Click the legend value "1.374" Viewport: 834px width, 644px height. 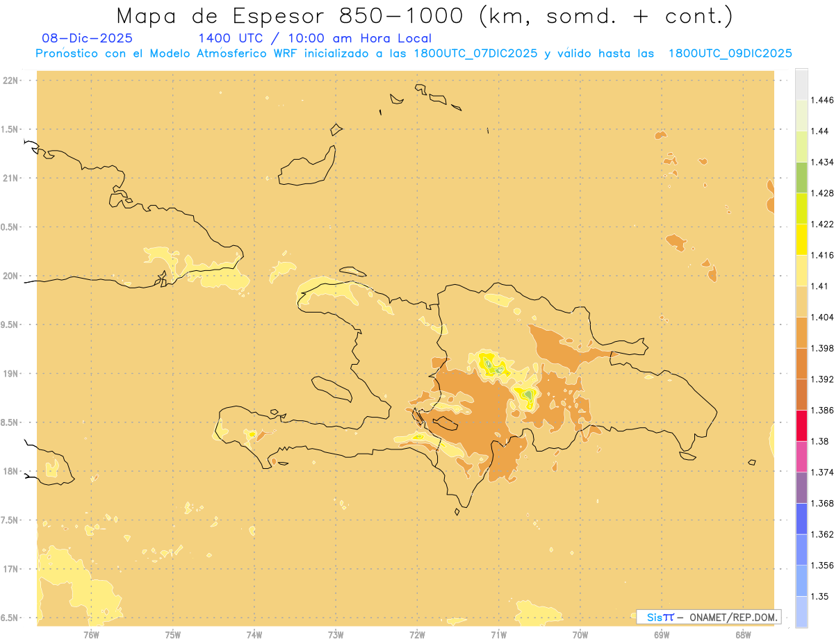[x=821, y=472]
